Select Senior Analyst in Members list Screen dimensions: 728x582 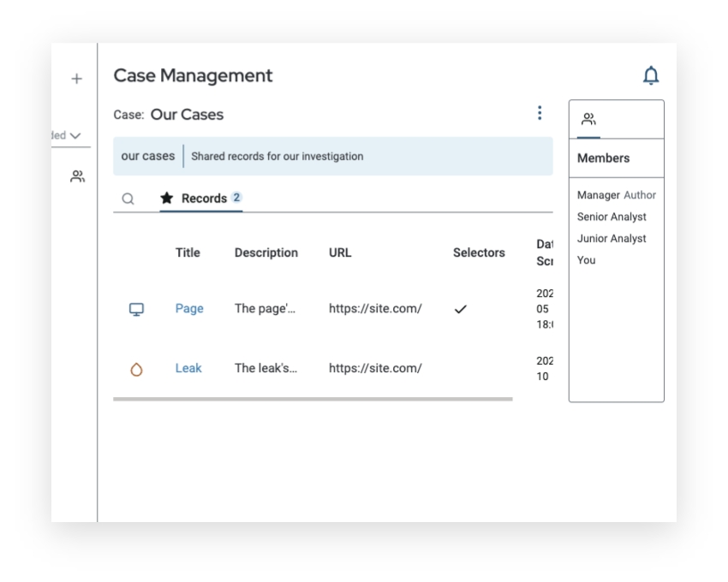pos(612,217)
